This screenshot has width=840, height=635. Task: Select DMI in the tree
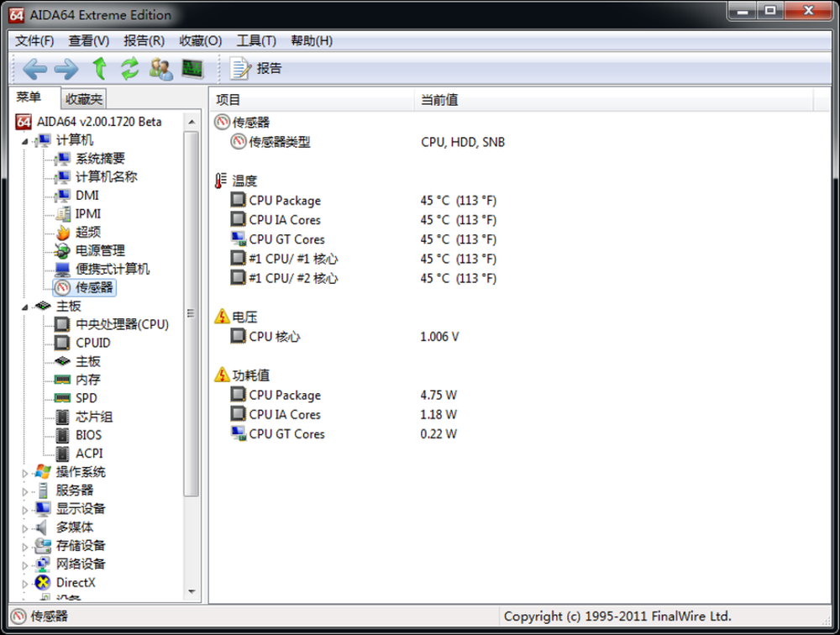tap(87, 195)
